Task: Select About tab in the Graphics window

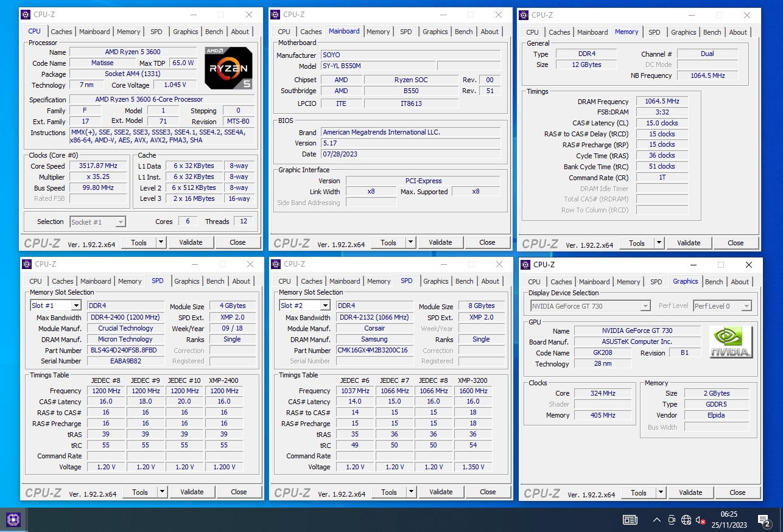Action: point(739,282)
